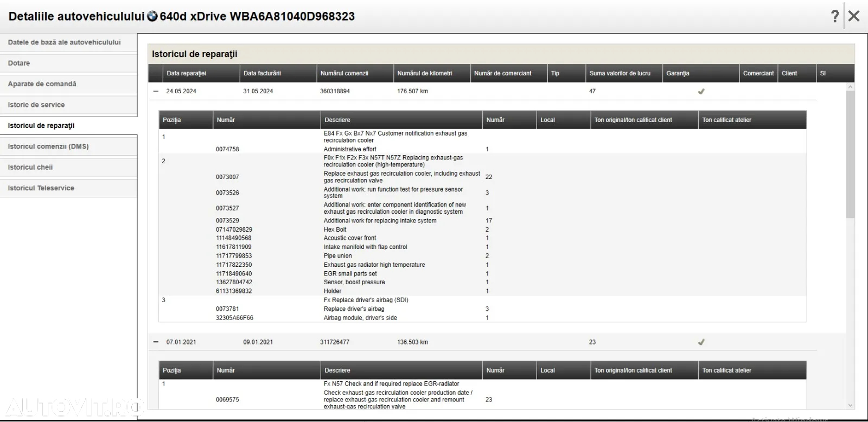This screenshot has width=868, height=422.
Task: Sort by Data facturării column header
Action: (278, 73)
